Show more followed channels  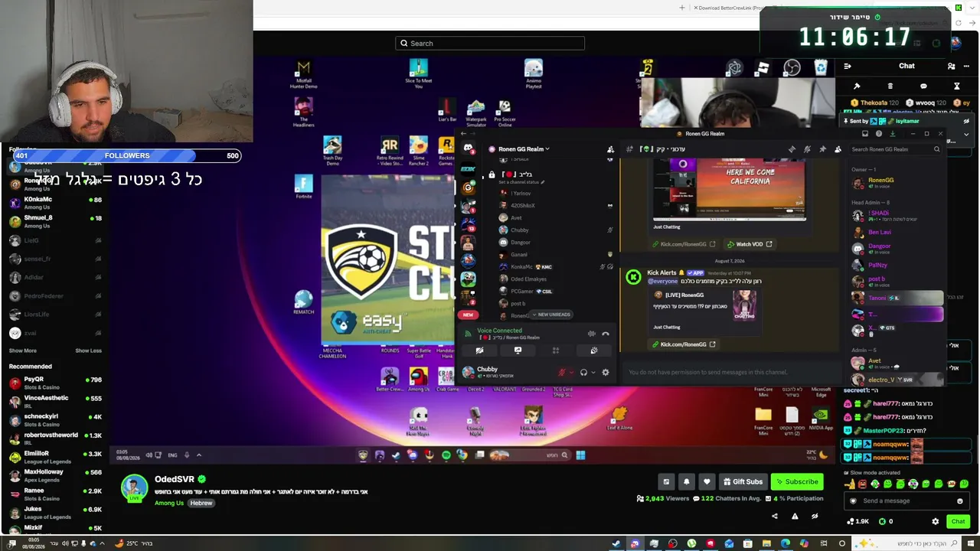22,350
